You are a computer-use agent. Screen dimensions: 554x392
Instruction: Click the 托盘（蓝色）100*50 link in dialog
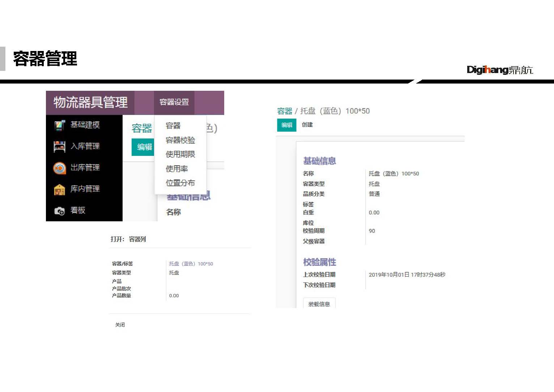pos(191,264)
